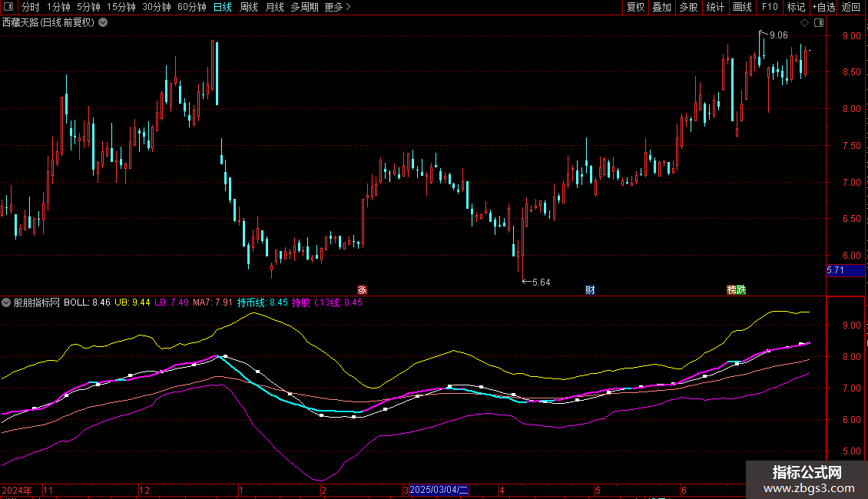Click the 标记 mark button
Screen dimensions: 868x499
coord(796,7)
